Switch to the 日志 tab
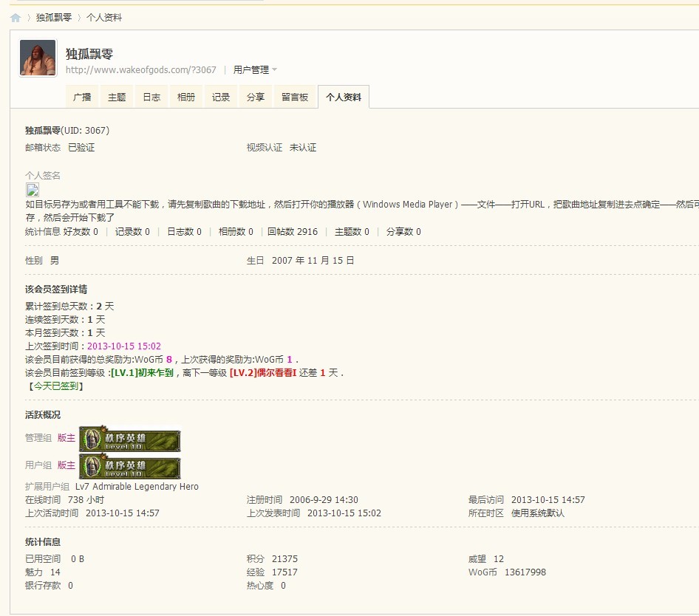Screen dimensions: 699x616 point(151,97)
